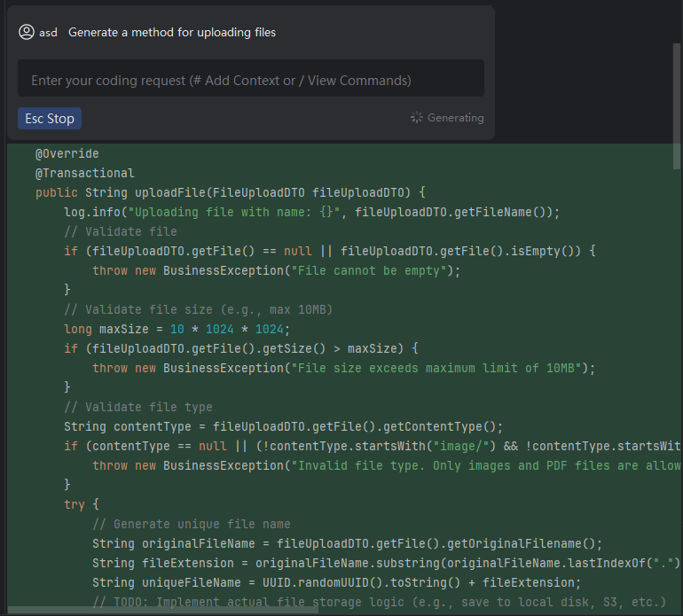Screen dimensions: 683x616
Task: Click the try keyword in the code
Action: click(x=75, y=504)
